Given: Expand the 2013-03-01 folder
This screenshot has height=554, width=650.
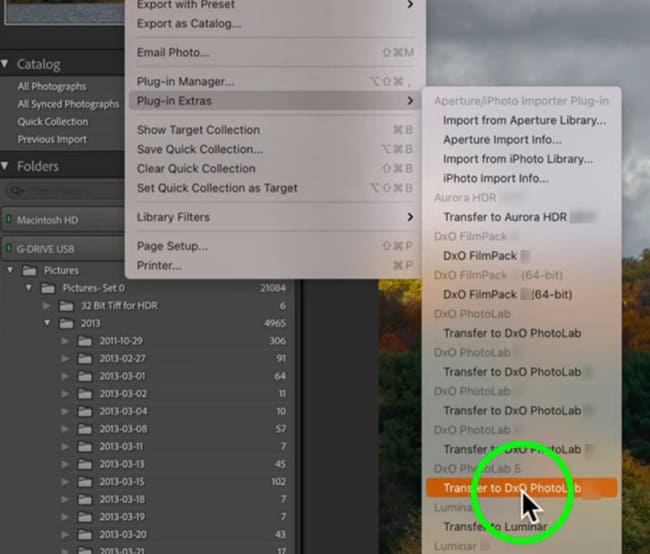Looking at the screenshot, I should coord(65,376).
